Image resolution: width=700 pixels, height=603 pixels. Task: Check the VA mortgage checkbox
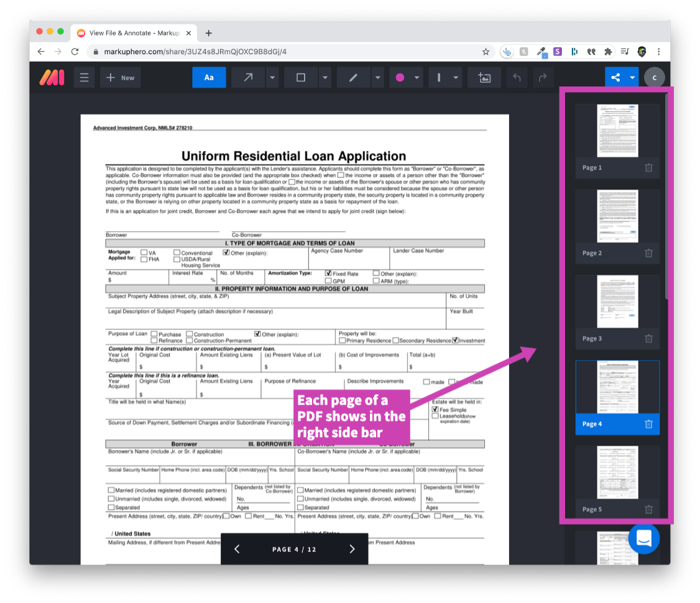144,252
